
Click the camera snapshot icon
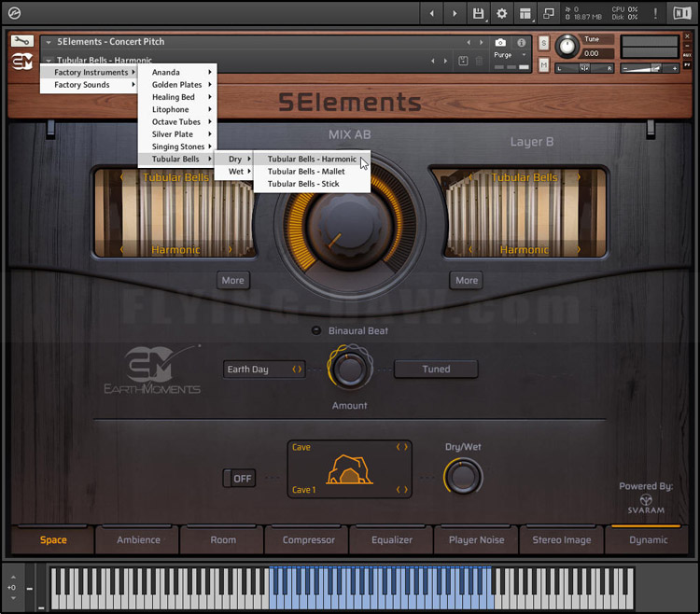[x=500, y=43]
